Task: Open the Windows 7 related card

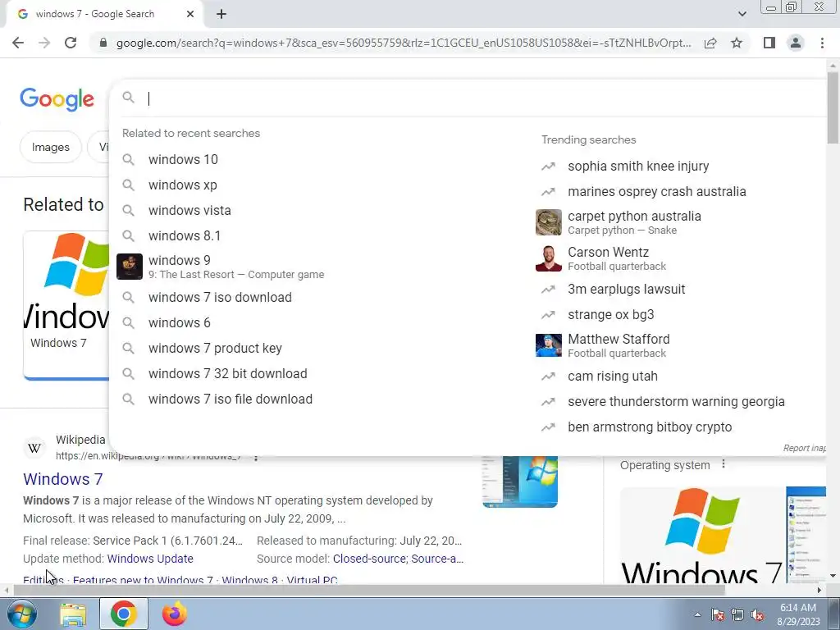Action: (66, 305)
